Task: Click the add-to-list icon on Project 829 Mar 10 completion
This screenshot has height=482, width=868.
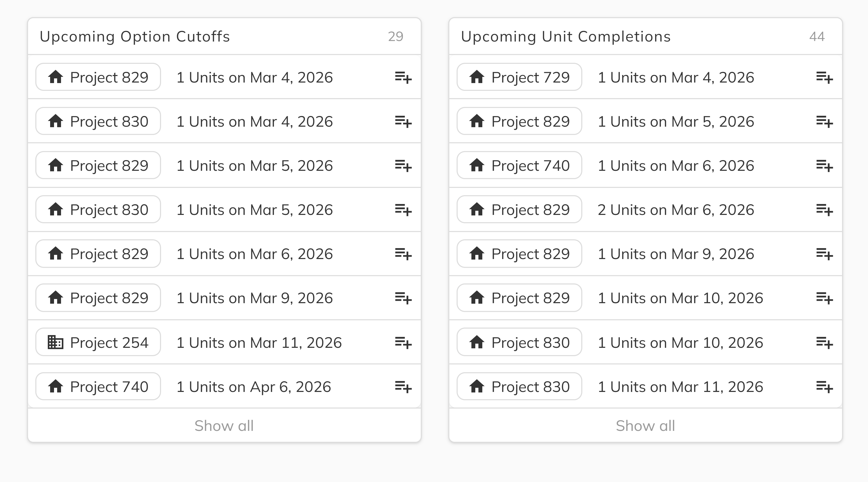Action: (825, 298)
